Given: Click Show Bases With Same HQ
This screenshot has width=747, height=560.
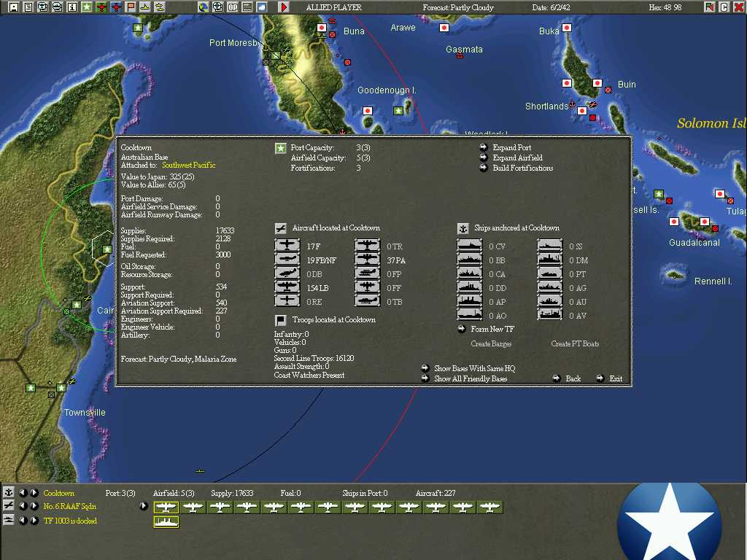Looking at the screenshot, I should 474,368.
